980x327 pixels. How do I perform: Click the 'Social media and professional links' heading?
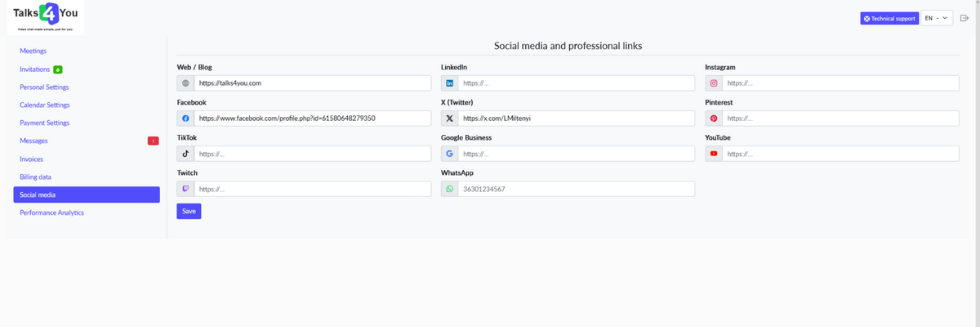click(568, 46)
